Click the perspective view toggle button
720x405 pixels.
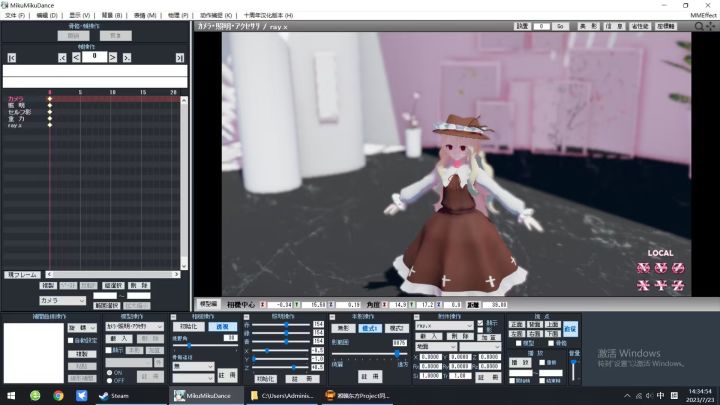(222, 326)
